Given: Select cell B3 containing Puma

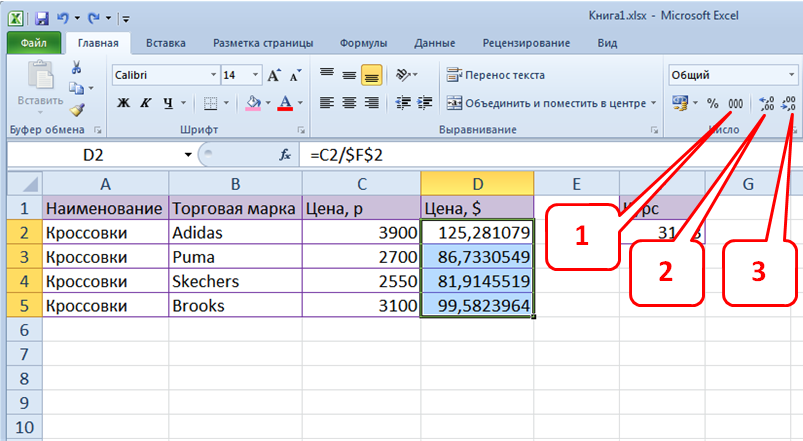Looking at the screenshot, I should pyautogui.click(x=234, y=256).
